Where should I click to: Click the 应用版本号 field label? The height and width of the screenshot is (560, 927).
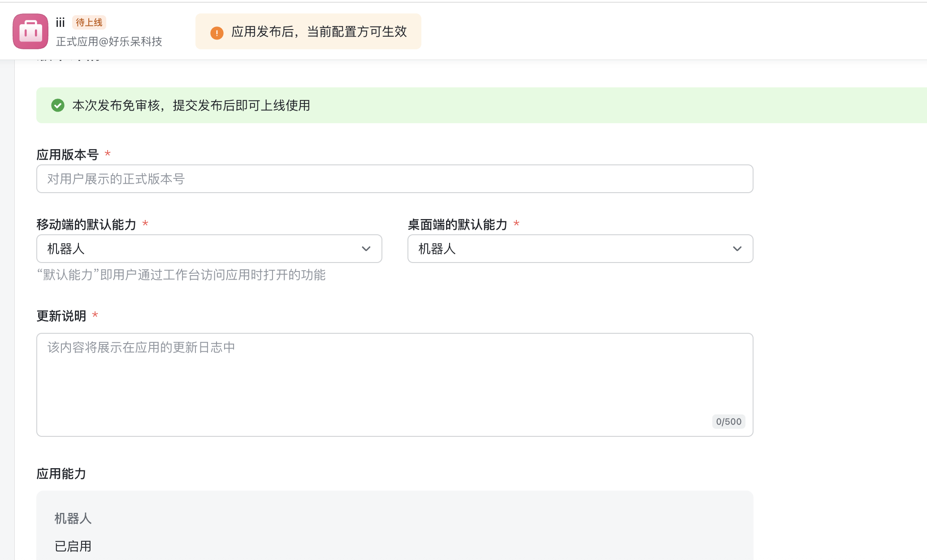[68, 155]
